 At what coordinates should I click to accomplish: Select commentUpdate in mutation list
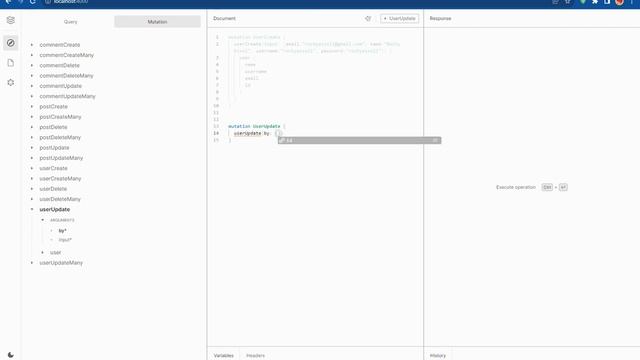60,86
